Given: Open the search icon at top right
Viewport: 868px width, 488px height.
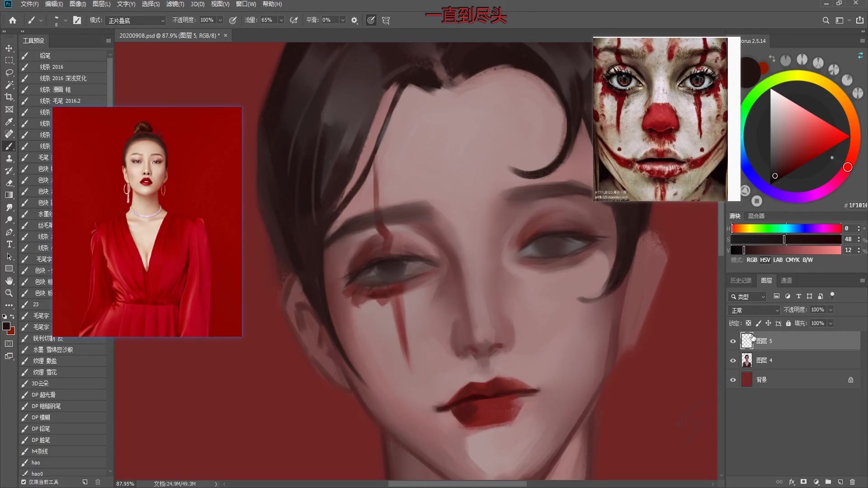Looking at the screenshot, I should [826, 20].
